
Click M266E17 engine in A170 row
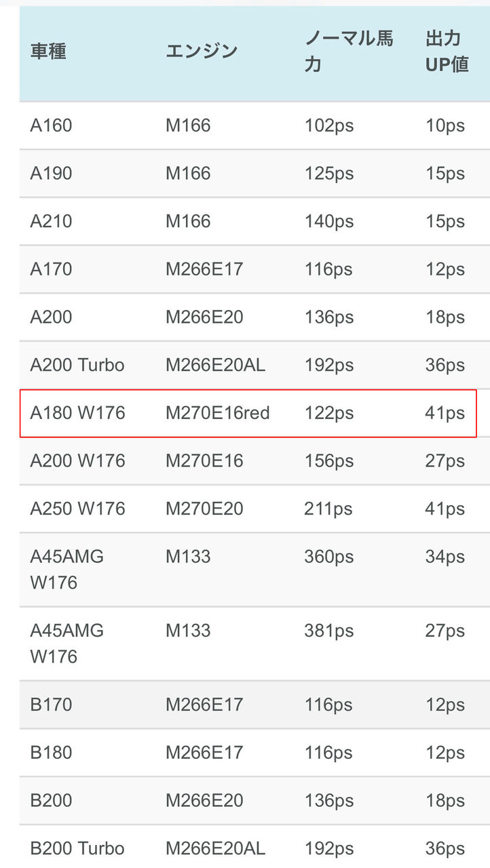coord(204,269)
